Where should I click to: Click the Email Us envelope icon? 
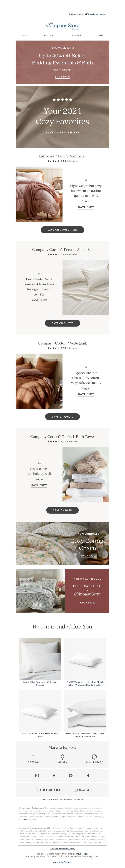76,790
